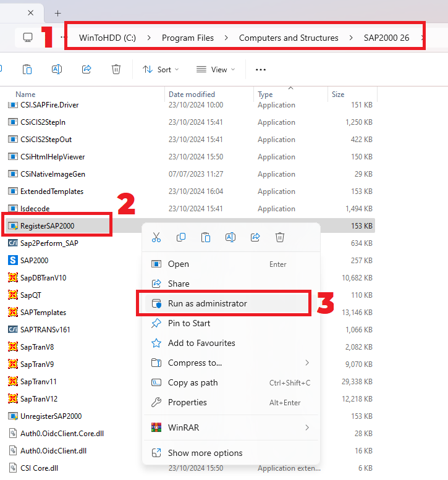
Task: Expand the Compress to submenu arrow
Action: click(x=307, y=363)
